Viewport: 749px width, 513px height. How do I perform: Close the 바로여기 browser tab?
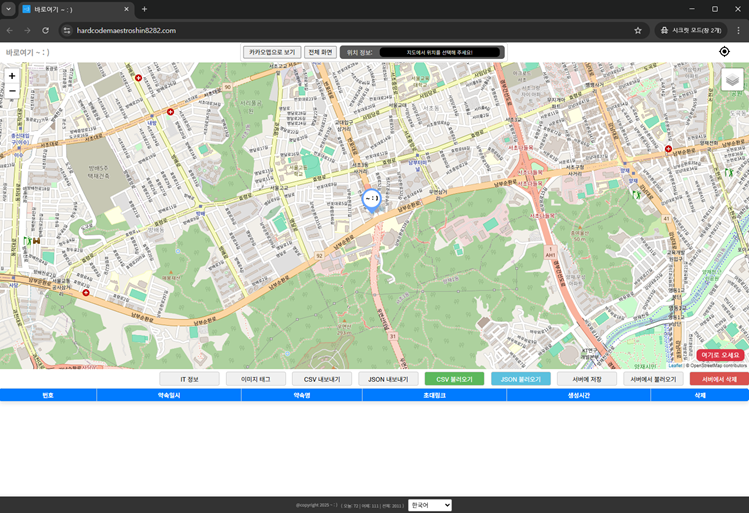coord(126,9)
